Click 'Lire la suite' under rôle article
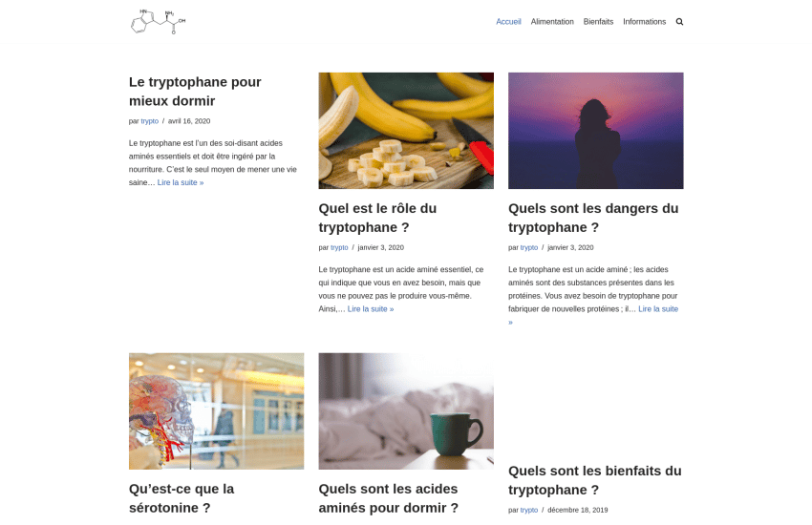The image size is (812, 525). (x=371, y=308)
